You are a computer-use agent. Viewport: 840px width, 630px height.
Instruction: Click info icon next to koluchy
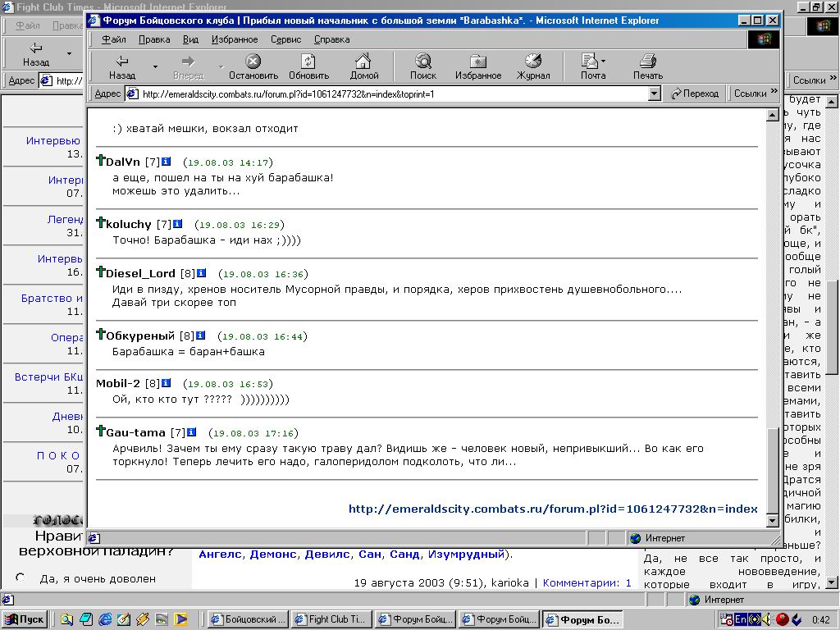point(178,223)
